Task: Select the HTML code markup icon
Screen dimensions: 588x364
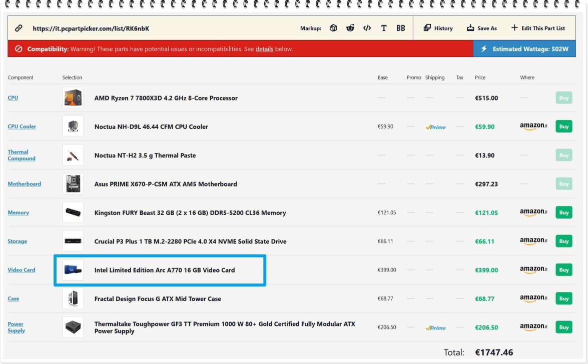Action: 367,28
